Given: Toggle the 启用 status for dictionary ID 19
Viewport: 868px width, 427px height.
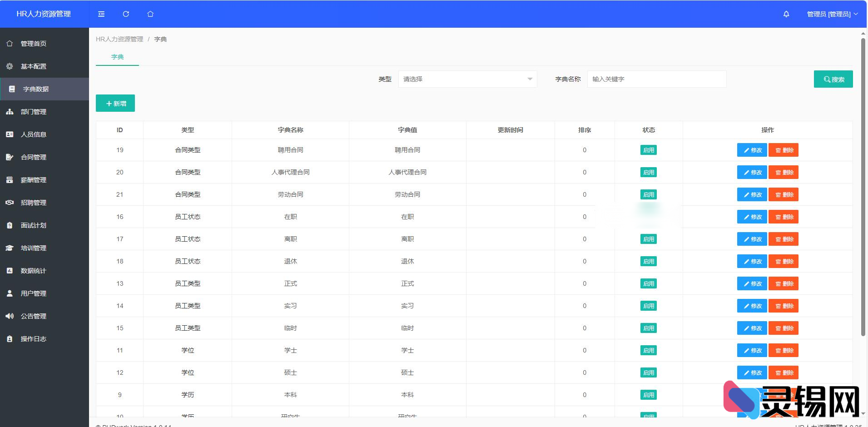Looking at the screenshot, I should (x=649, y=150).
